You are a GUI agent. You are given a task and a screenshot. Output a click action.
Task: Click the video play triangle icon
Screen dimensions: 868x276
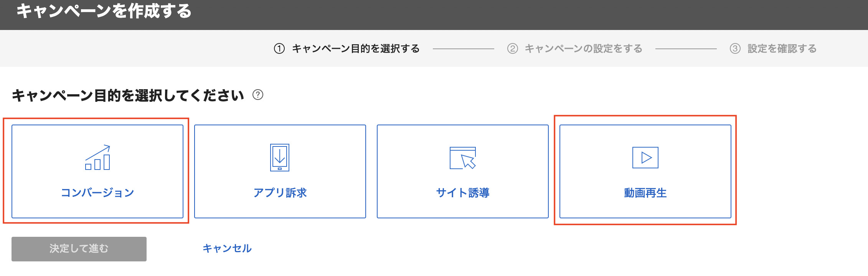click(645, 158)
